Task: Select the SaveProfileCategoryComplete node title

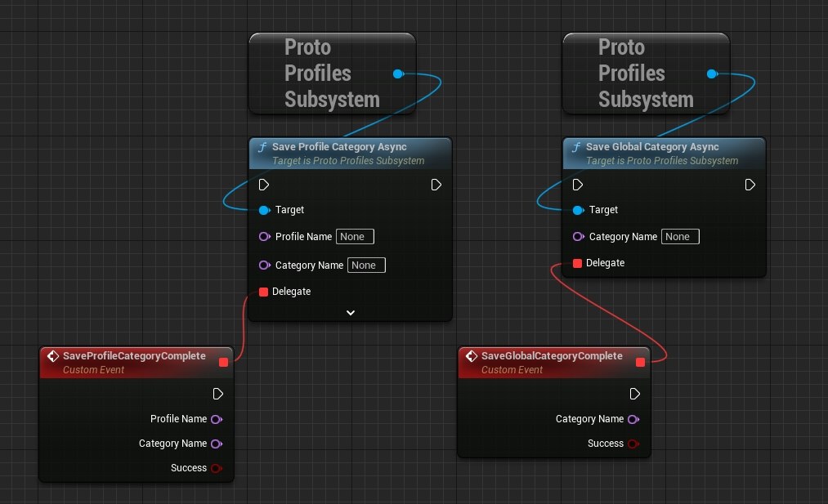Action: [x=134, y=356]
